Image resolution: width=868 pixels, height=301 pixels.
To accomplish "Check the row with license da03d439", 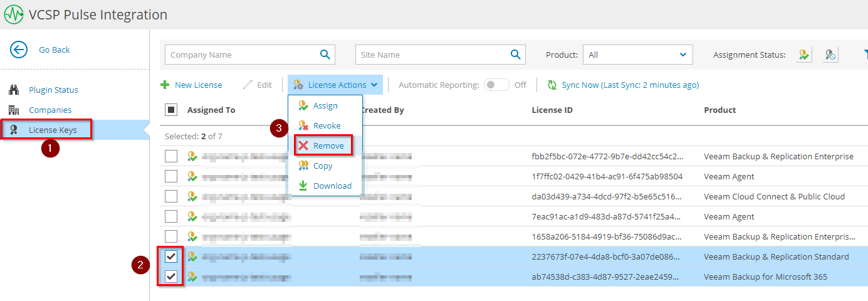I will click(171, 196).
